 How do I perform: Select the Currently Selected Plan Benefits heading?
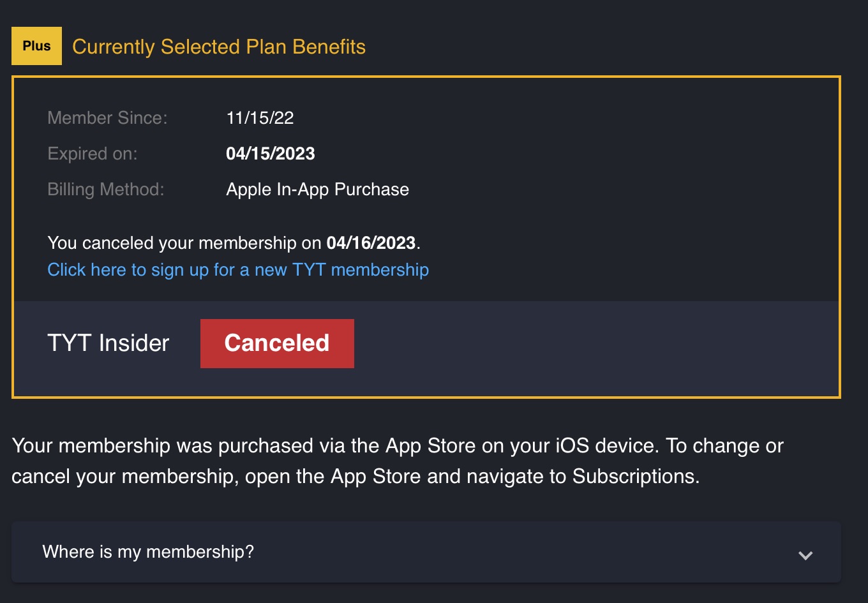point(219,47)
